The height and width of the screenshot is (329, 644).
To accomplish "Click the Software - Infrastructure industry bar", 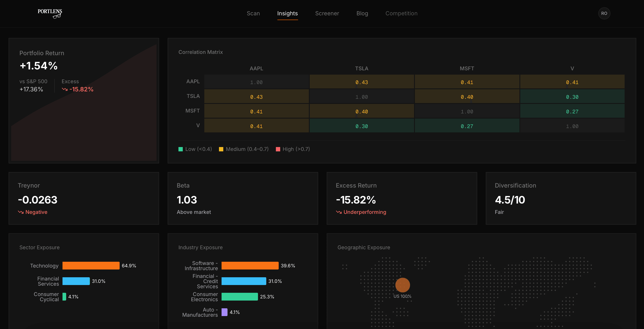I will 250,265.
